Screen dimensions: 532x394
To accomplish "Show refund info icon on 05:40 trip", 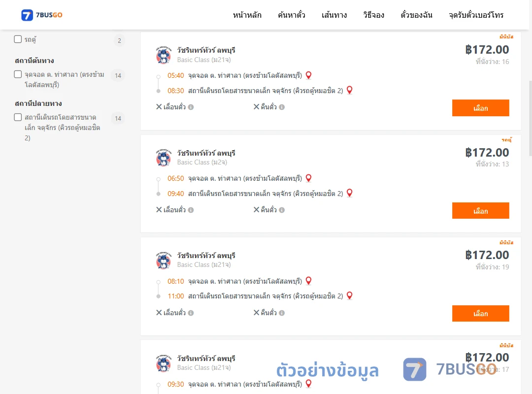I will tap(282, 107).
